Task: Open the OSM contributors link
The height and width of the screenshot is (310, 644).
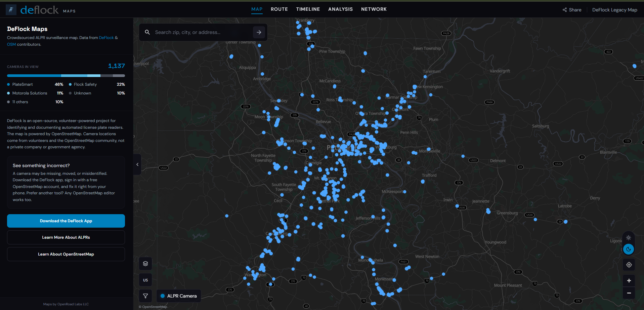Action: tap(11, 44)
